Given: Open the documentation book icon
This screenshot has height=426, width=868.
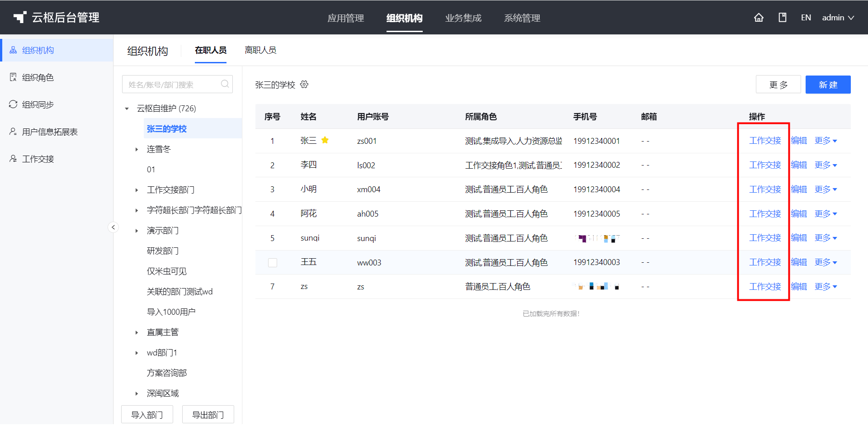Looking at the screenshot, I should pos(783,18).
